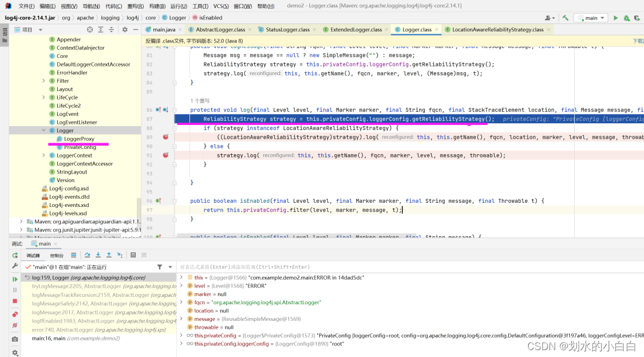Click Rerun debug session icon
The width and height of the screenshot is (644, 357).
point(15,256)
